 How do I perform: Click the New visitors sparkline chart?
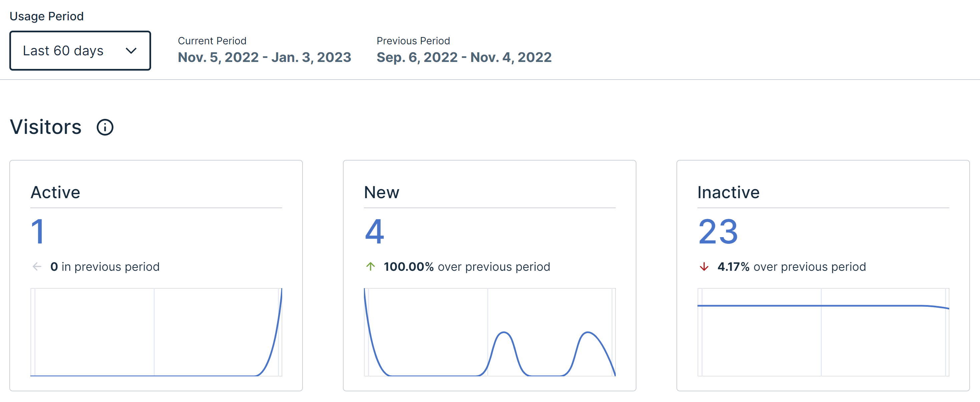[490, 332]
